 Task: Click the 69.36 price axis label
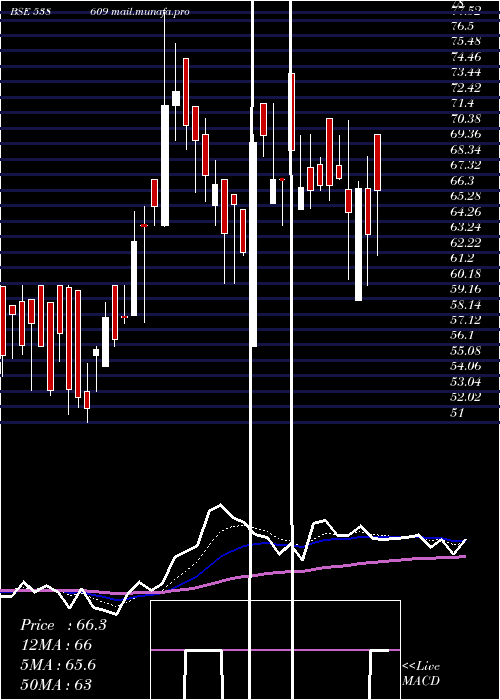tap(466, 134)
